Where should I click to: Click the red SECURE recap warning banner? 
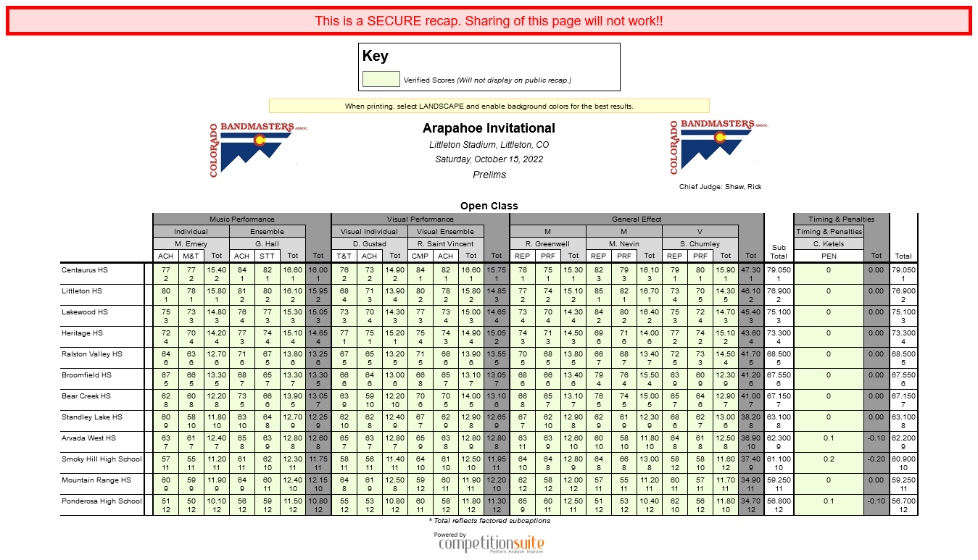point(489,21)
